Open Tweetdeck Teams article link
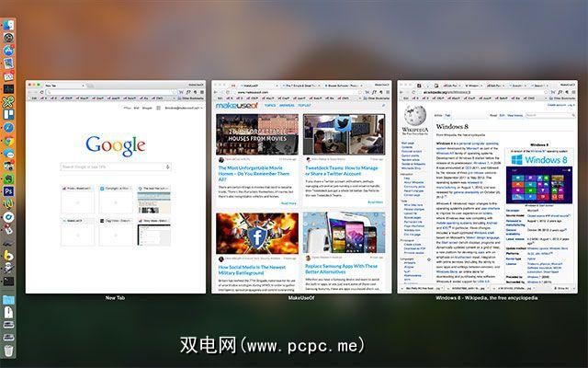Viewport: 588px width, 368px height. tap(341, 171)
